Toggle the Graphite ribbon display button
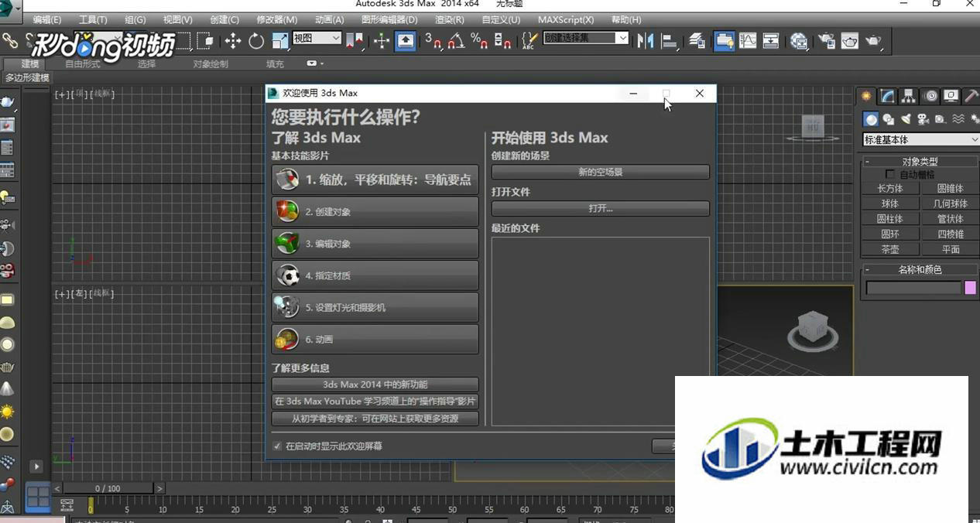 pyautogui.click(x=725, y=41)
